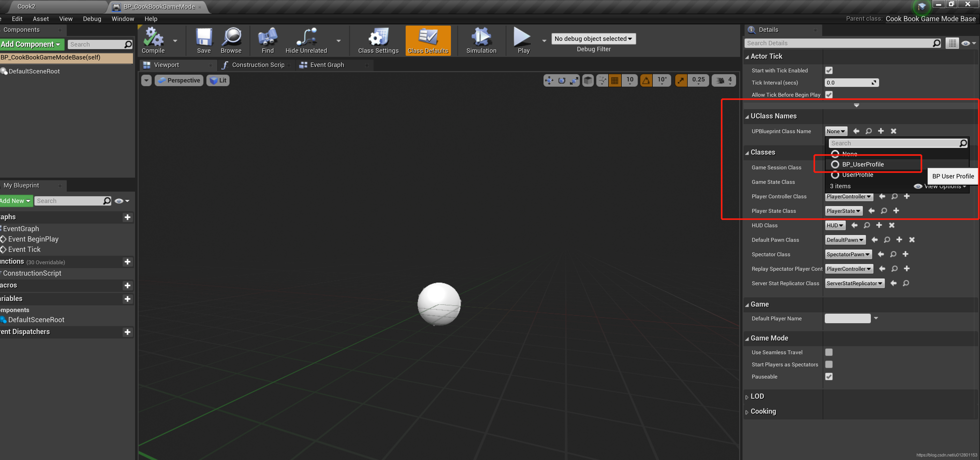Click the Browse toolbar icon

pos(231,41)
